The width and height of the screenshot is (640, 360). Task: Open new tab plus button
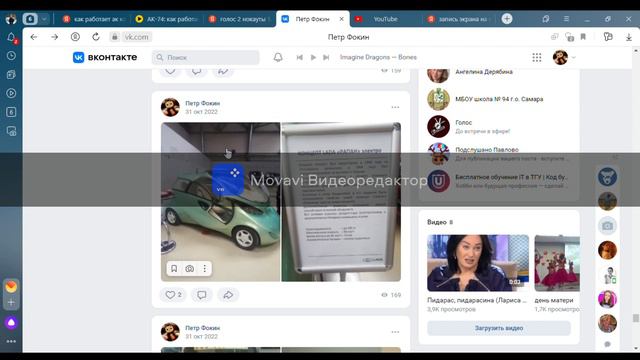point(507,19)
